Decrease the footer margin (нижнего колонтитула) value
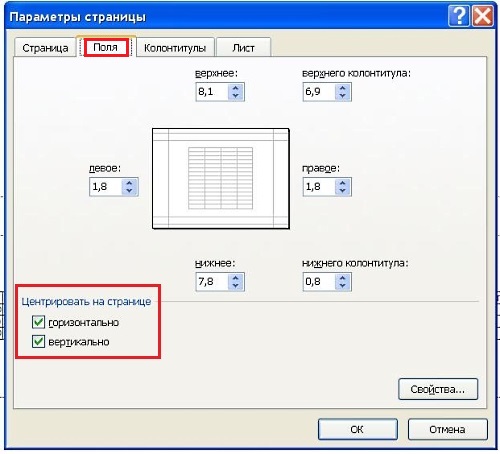 (x=342, y=286)
